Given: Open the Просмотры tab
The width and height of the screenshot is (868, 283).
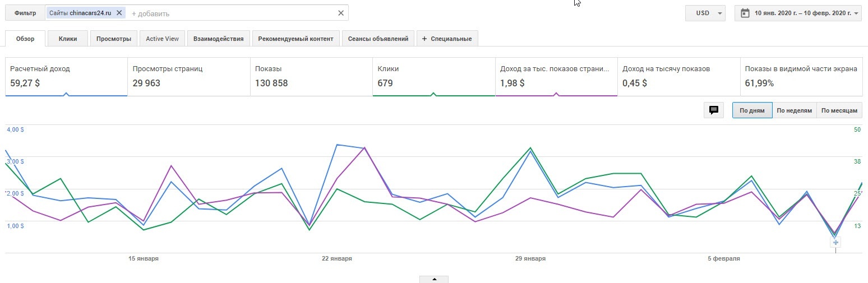Looking at the screenshot, I should pyautogui.click(x=114, y=39).
